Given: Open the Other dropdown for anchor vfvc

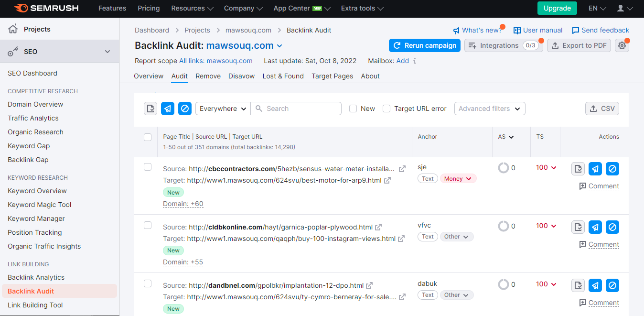Looking at the screenshot, I should pyautogui.click(x=457, y=237).
